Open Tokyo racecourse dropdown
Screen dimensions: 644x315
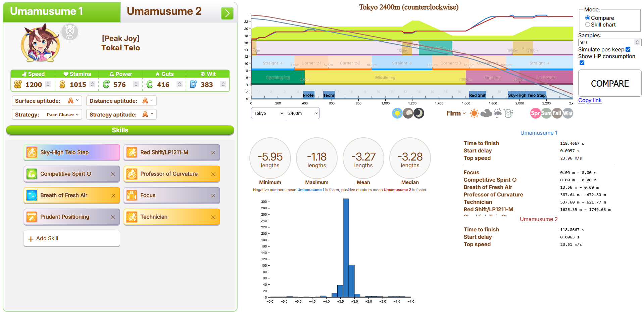tap(268, 113)
